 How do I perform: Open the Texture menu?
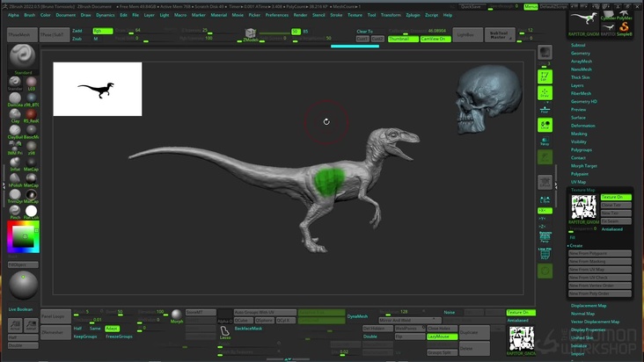pyautogui.click(x=355, y=15)
